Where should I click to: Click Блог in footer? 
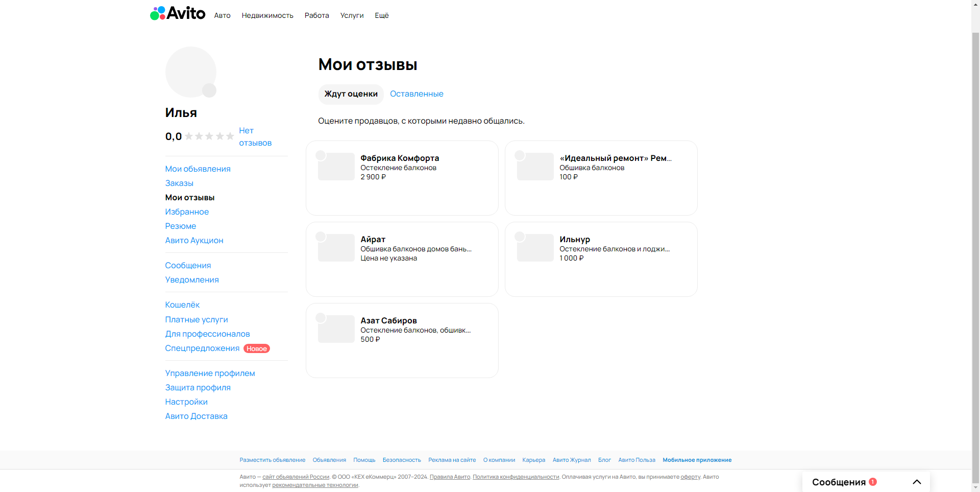(x=604, y=460)
